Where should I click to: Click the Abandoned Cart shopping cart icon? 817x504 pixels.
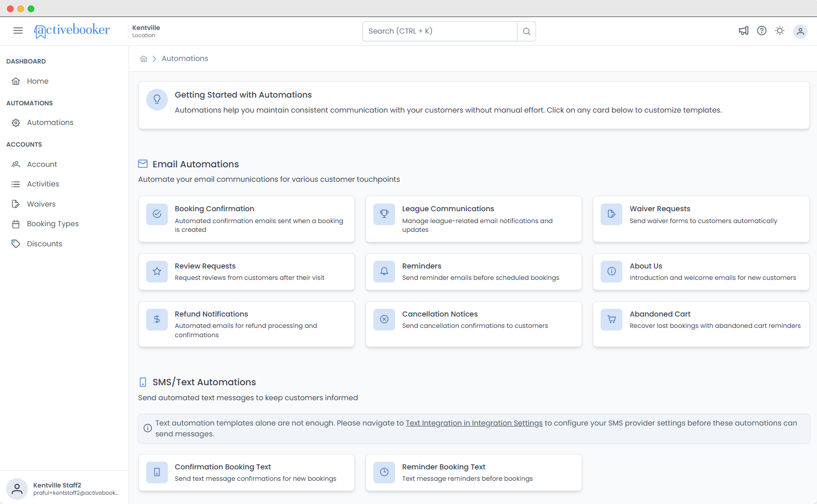coord(611,319)
